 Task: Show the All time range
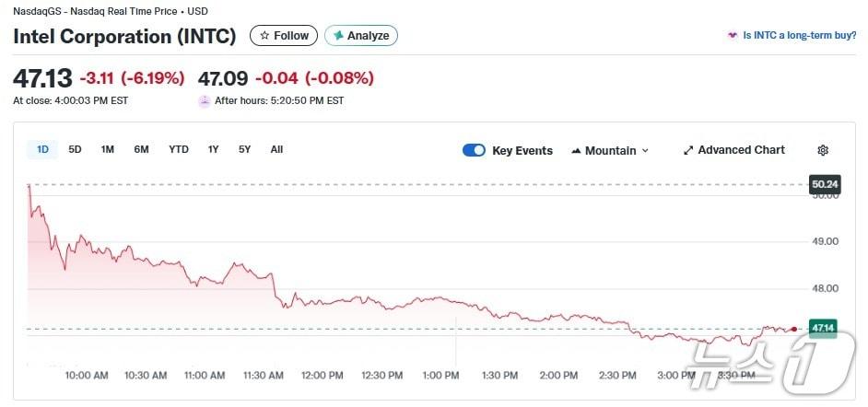pos(276,149)
